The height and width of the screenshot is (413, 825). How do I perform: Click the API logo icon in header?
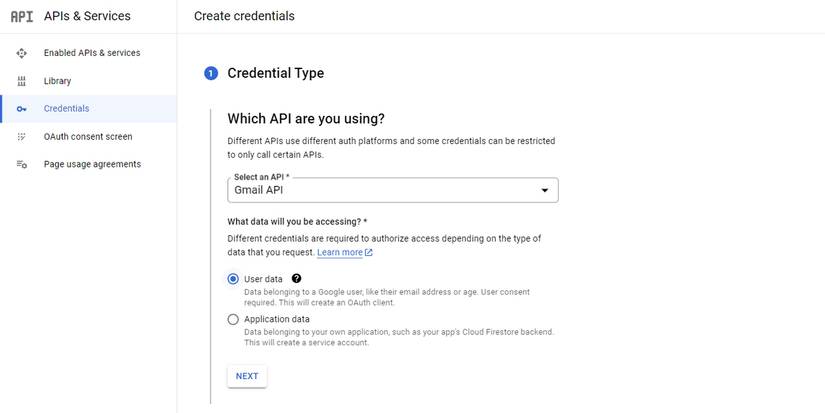pyautogui.click(x=21, y=17)
